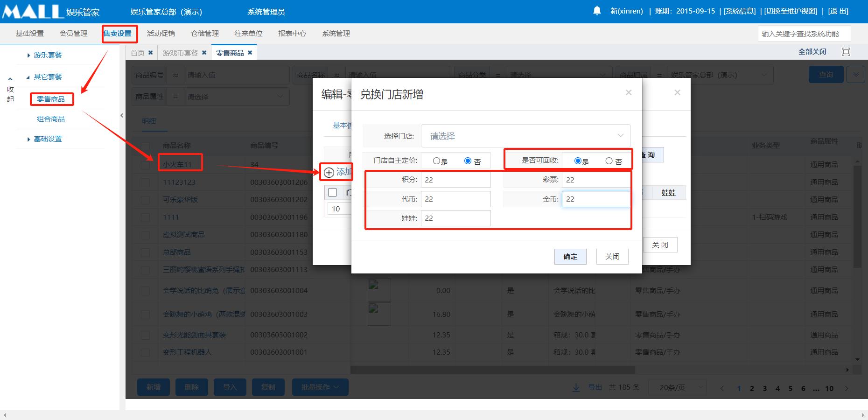Expand more filters arrow beside 查询
The height and width of the screenshot is (420, 868).
pyautogui.click(x=856, y=74)
